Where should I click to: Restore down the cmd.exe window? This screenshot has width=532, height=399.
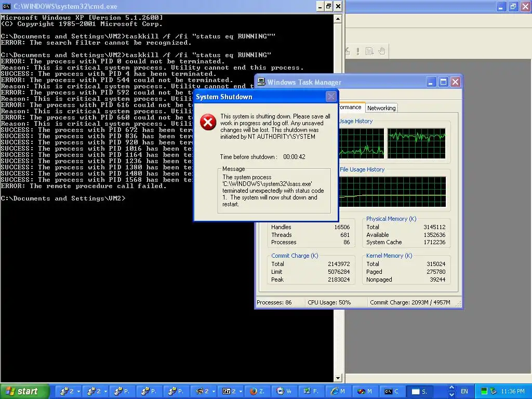point(328,6)
